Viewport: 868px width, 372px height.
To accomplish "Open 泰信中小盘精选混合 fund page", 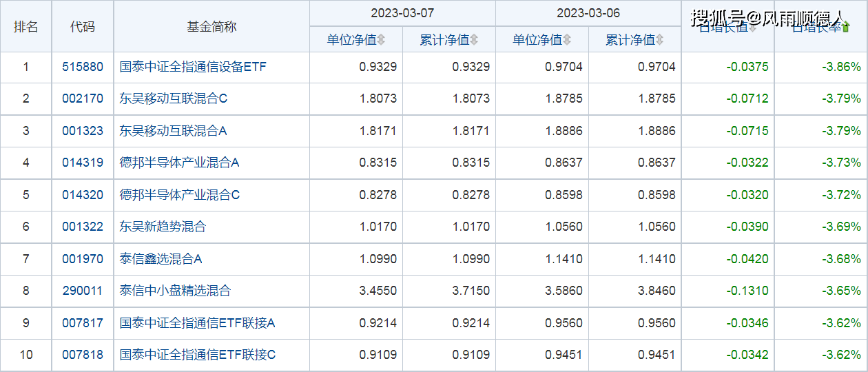I will pyautogui.click(x=175, y=291).
